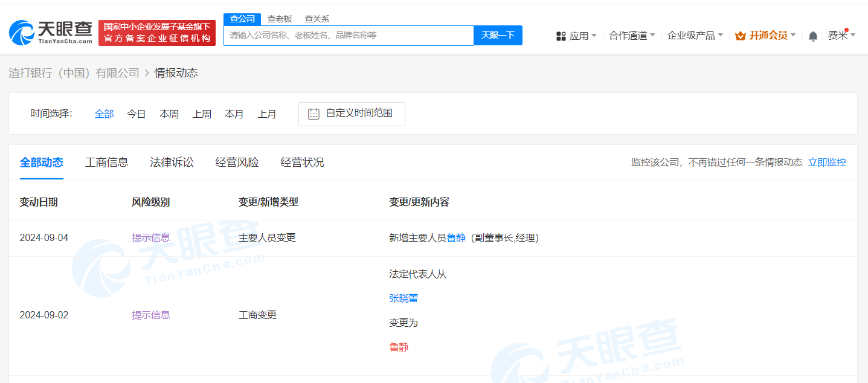Screen dimensions: 868x383
Task: Choose the 本月 time filter
Action: pyautogui.click(x=234, y=114)
